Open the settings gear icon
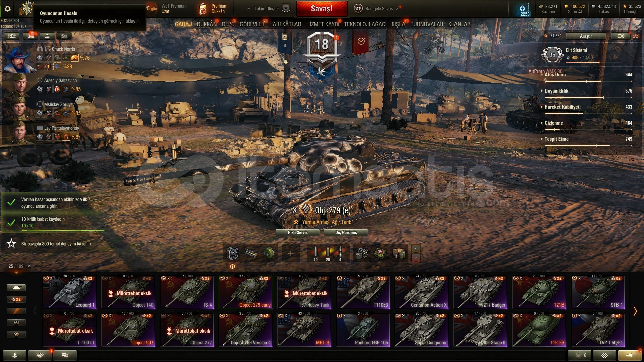This screenshot has width=644, height=362. tap(7, 9)
